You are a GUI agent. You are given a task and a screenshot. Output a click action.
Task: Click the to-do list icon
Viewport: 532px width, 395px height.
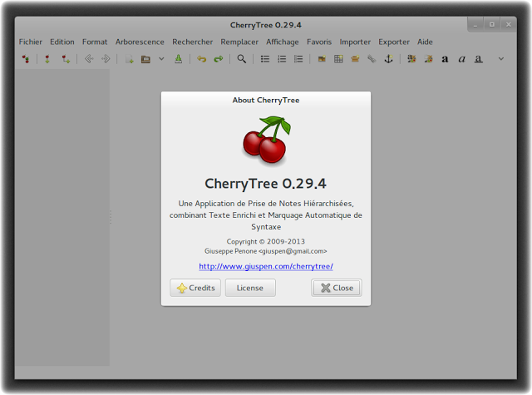298,59
